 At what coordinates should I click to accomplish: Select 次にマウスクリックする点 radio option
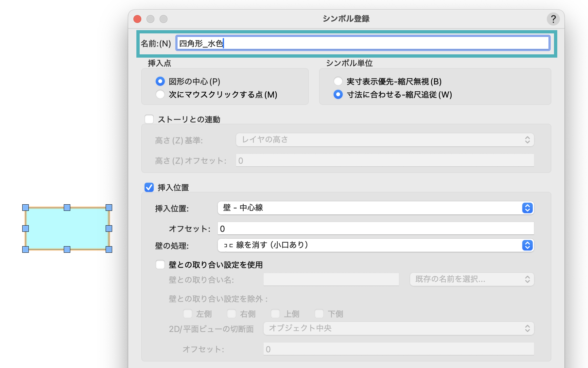(x=160, y=95)
